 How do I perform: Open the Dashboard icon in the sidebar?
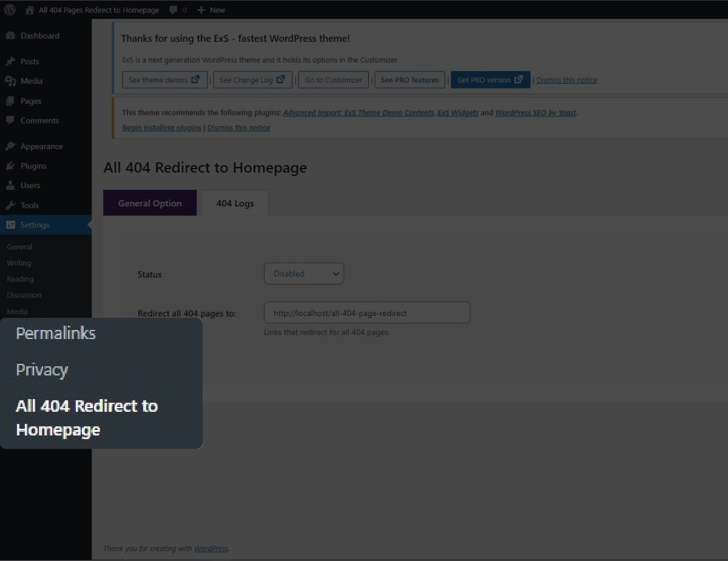pos(10,36)
